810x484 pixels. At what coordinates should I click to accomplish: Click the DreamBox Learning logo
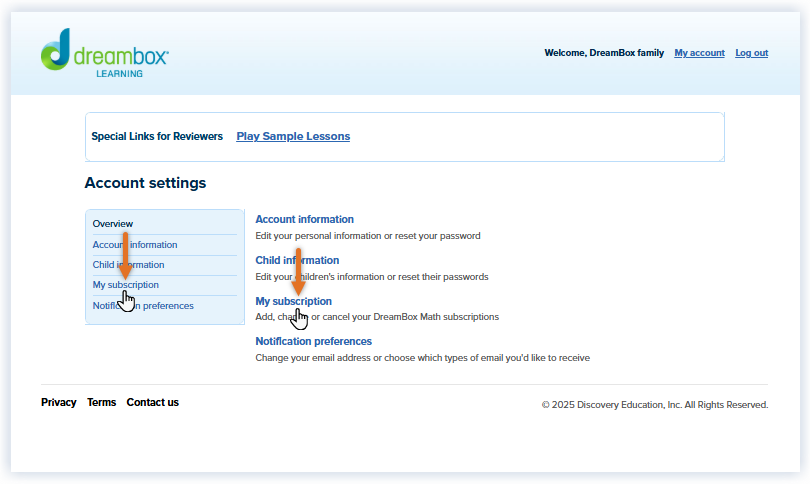pos(105,53)
